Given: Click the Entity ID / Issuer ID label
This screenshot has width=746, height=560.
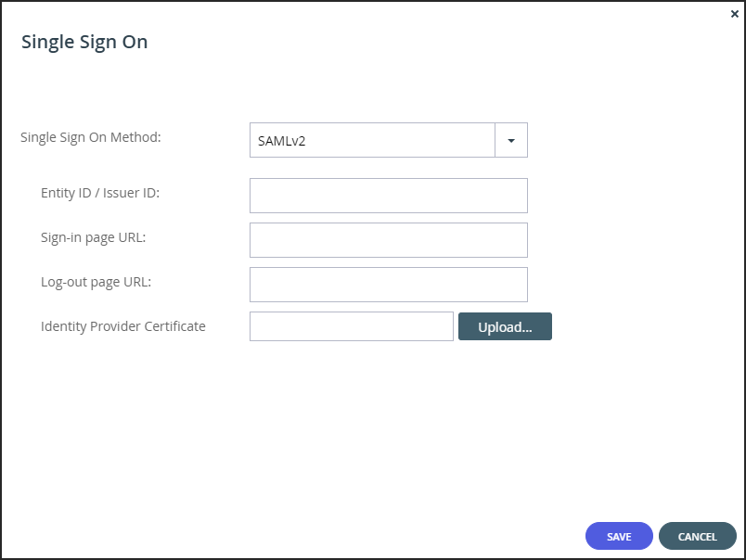Looking at the screenshot, I should coord(100,193).
